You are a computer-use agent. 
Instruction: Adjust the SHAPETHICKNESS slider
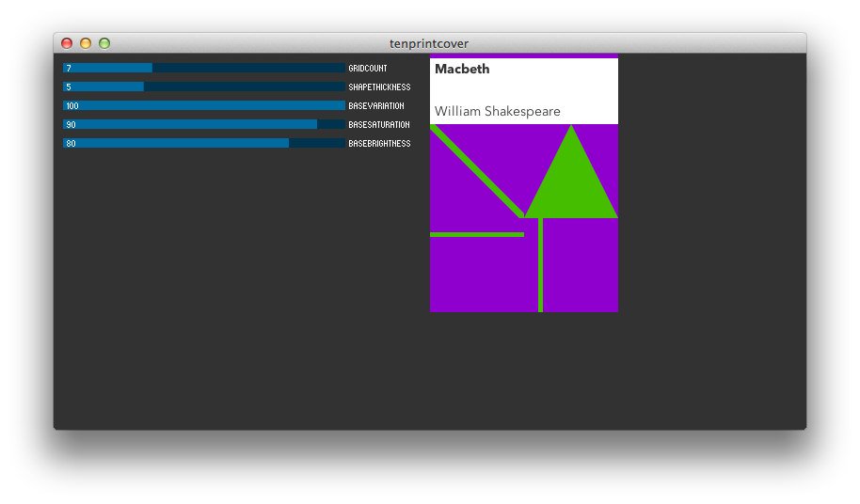204,87
